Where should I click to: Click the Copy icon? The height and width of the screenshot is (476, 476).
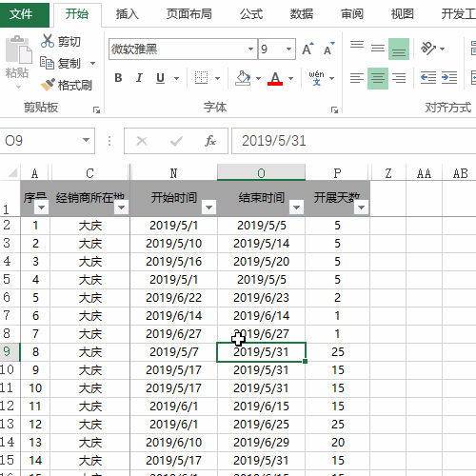47,63
